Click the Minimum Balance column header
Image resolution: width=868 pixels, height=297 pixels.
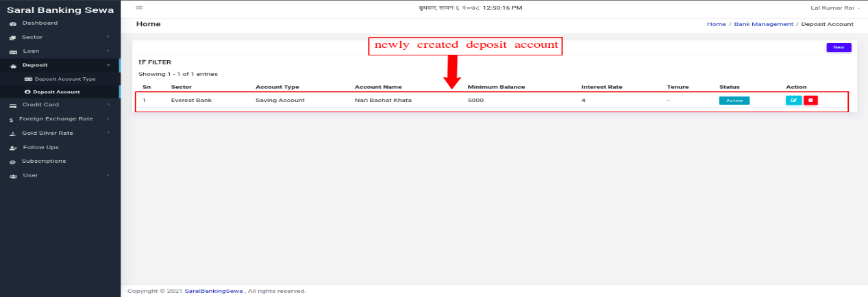point(496,87)
